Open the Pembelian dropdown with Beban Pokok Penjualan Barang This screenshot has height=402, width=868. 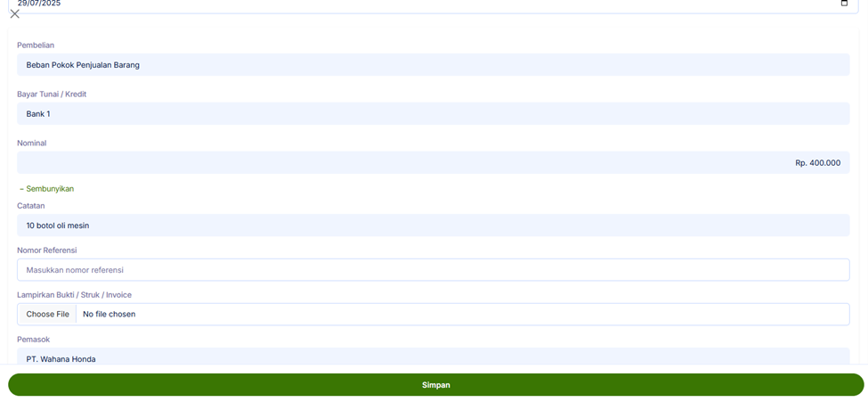(433, 65)
